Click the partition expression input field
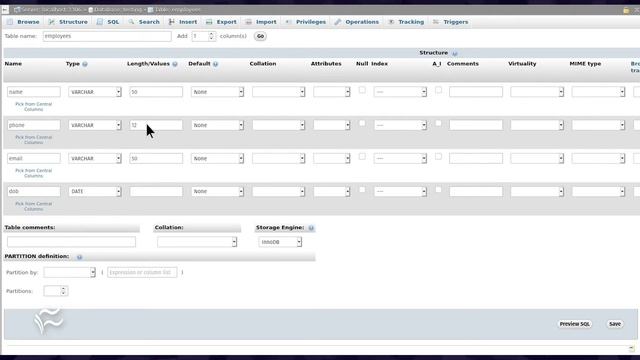The width and height of the screenshot is (640, 360). (x=142, y=272)
